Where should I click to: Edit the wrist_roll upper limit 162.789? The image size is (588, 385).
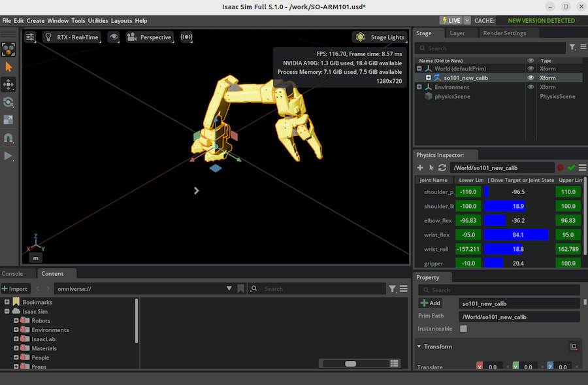(568, 249)
